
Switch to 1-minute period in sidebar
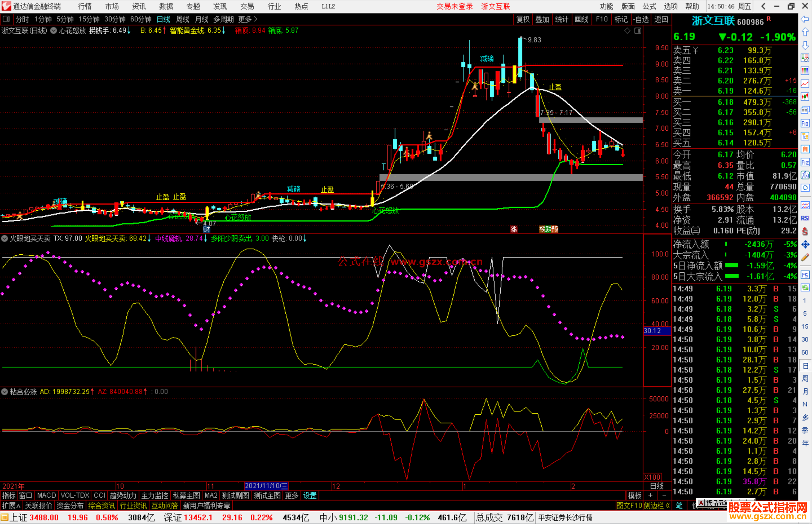point(805,301)
